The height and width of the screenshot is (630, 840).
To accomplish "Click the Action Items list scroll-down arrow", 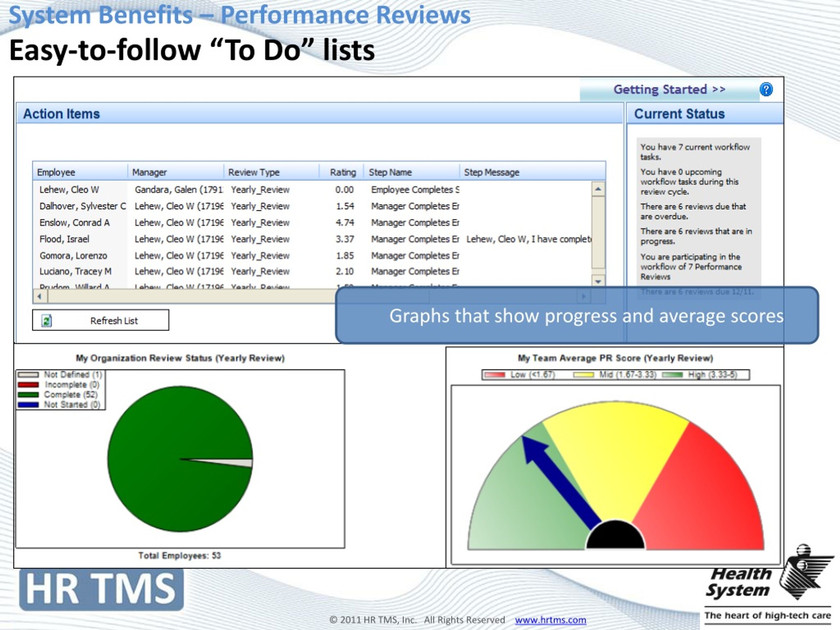I will pyautogui.click(x=598, y=282).
